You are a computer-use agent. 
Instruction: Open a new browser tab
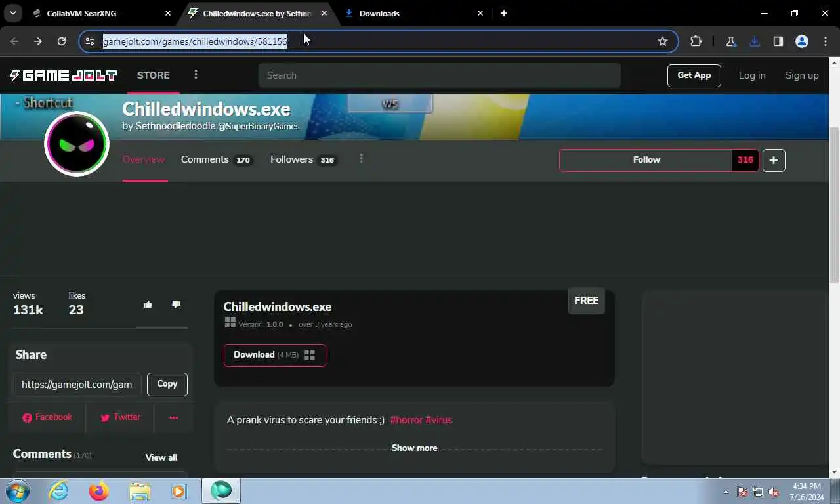pos(504,13)
